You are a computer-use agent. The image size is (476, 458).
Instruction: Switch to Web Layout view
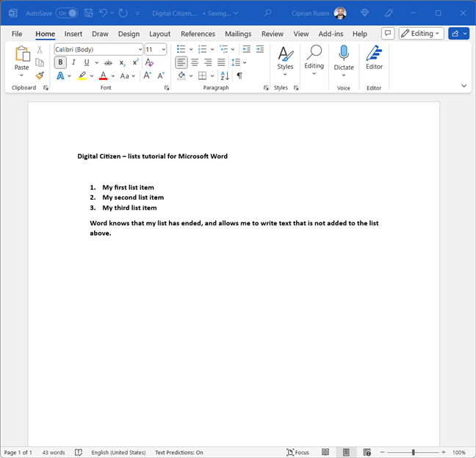(367, 452)
